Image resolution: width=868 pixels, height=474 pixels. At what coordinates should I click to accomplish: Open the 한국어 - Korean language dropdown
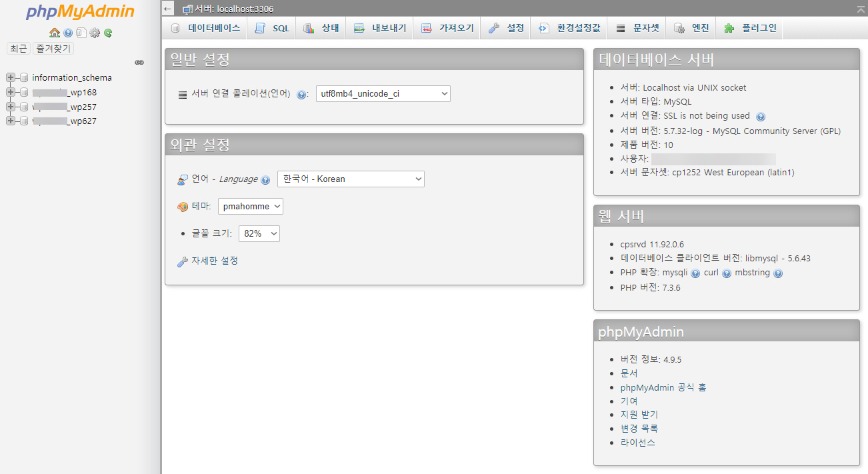tap(351, 179)
